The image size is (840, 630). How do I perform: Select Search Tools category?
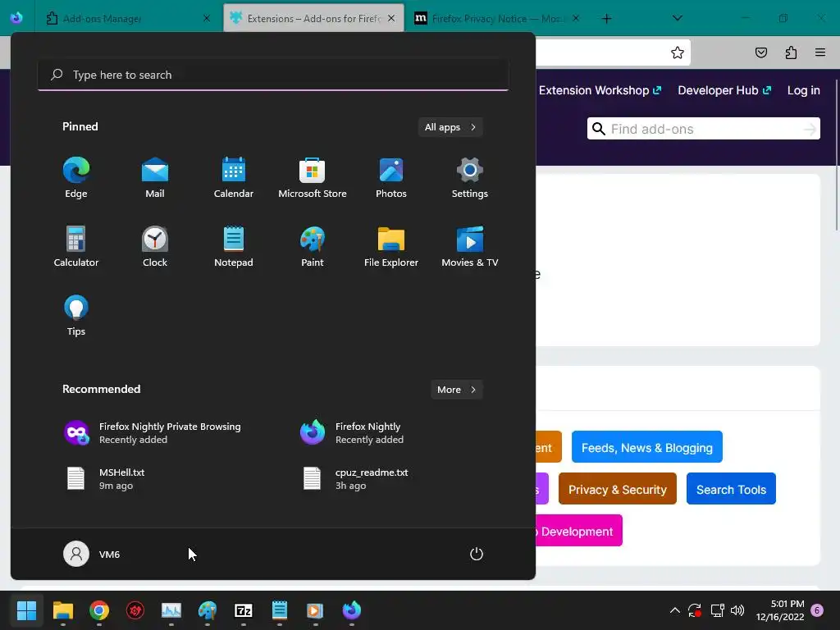coord(731,489)
